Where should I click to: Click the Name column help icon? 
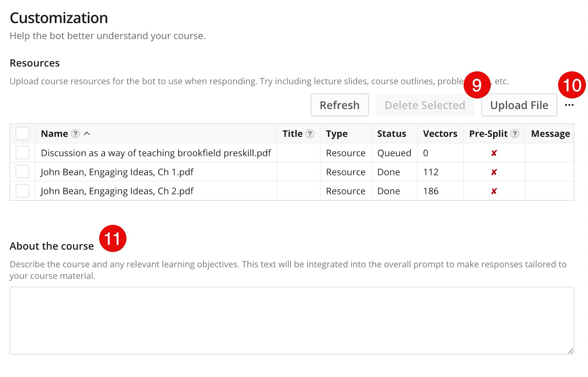(x=75, y=134)
